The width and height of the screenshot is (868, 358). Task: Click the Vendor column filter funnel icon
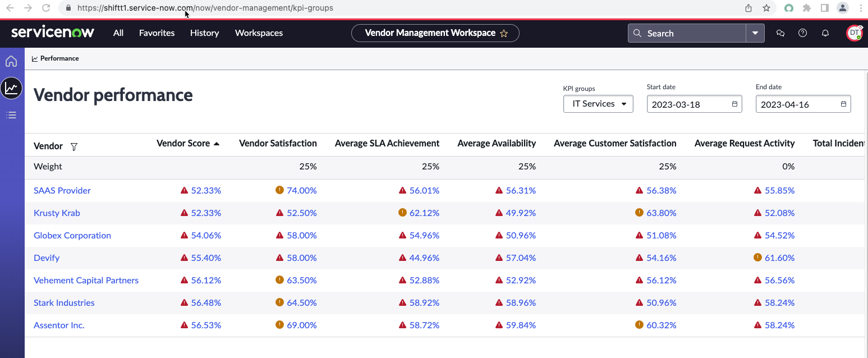click(x=74, y=146)
